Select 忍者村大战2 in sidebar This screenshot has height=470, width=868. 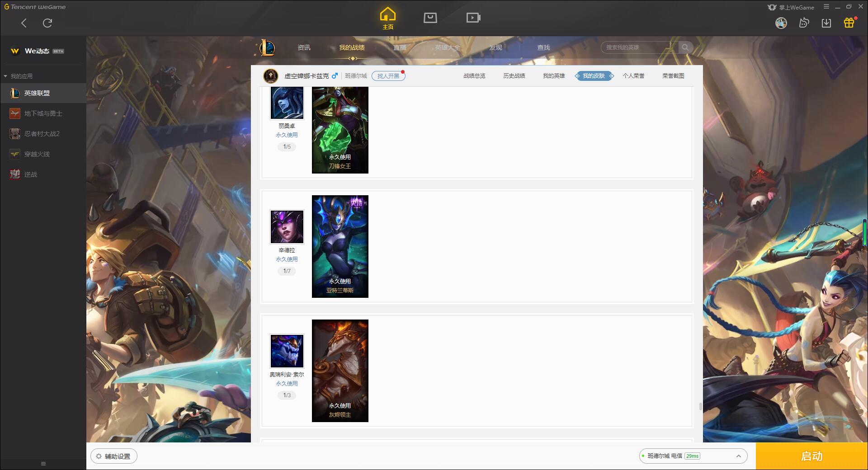click(x=43, y=134)
